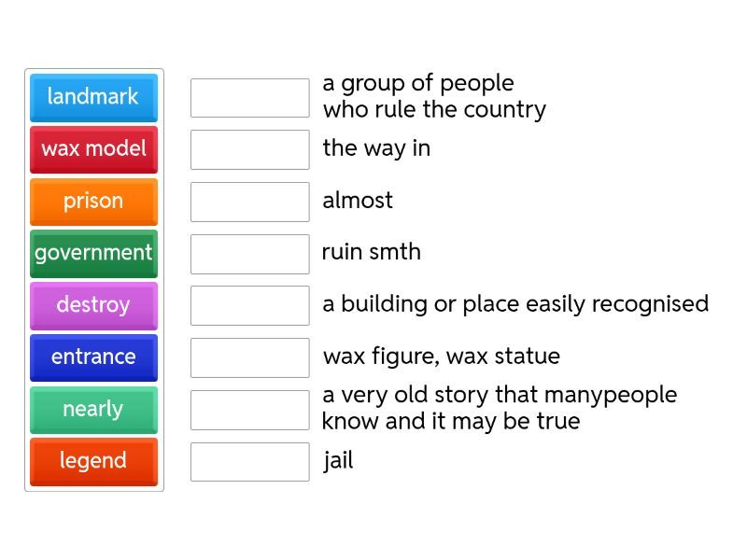Pick the blue landmark word tile
The width and height of the screenshot is (747, 560).
coord(93,97)
